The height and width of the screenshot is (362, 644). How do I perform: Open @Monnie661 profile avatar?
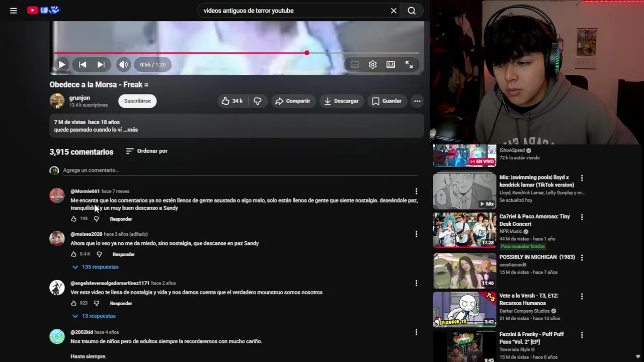point(57,196)
